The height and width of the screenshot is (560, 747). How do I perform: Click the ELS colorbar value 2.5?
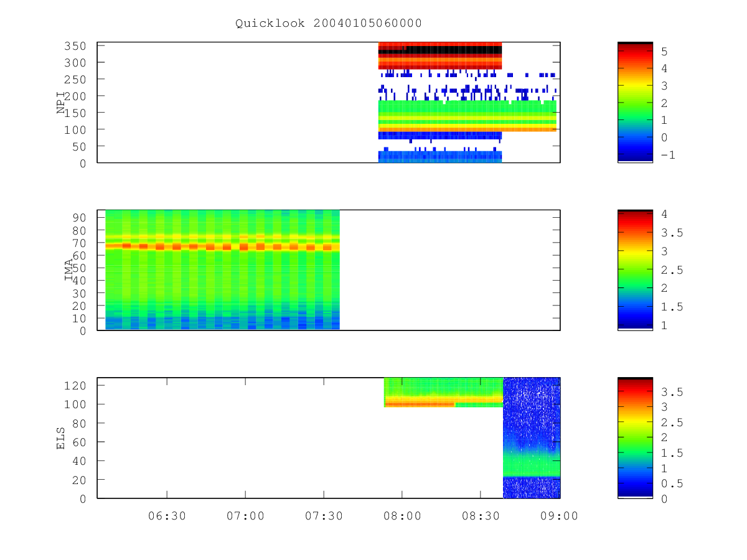point(672,423)
